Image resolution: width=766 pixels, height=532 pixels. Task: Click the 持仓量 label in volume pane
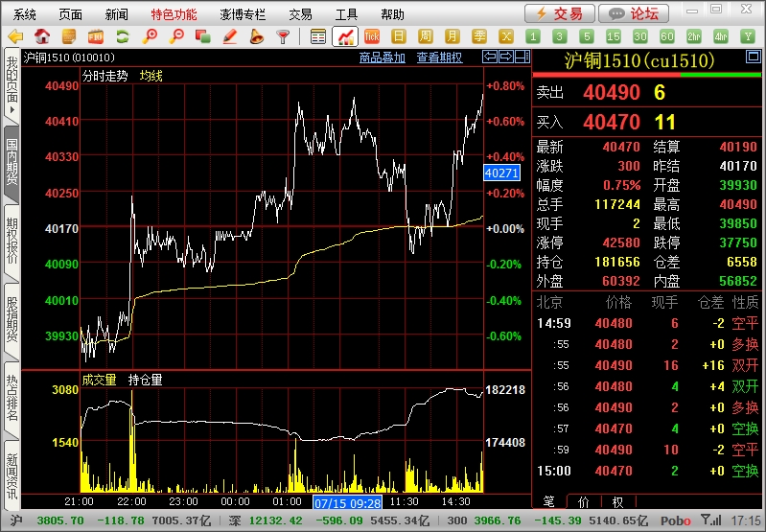(145, 381)
